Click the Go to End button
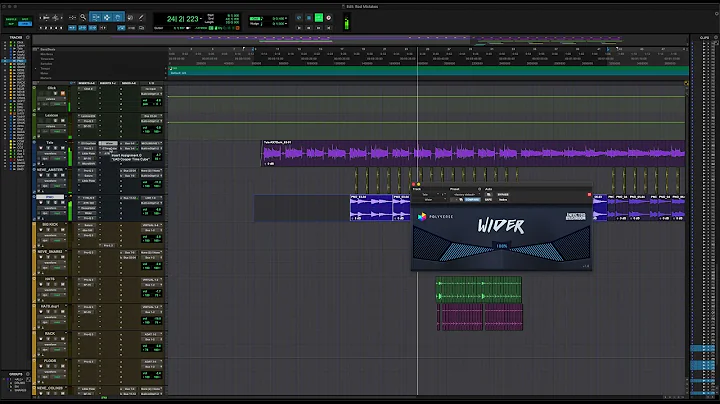Viewport: 720px width, 404px height. click(x=328, y=28)
